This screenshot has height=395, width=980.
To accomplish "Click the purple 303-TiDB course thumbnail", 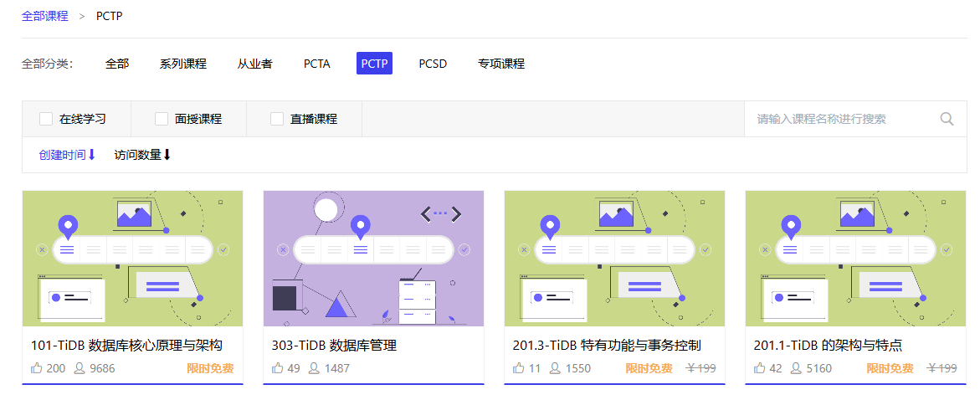I will (374, 259).
